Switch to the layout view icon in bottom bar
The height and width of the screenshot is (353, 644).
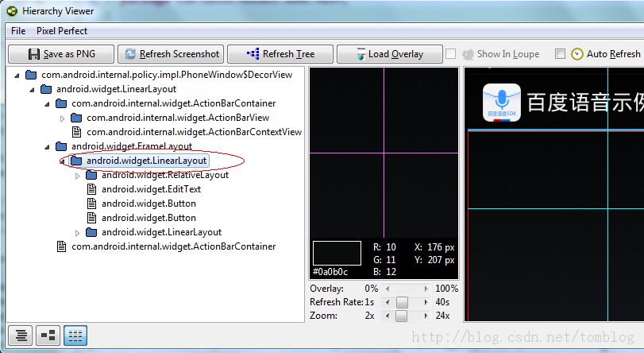pyautogui.click(x=48, y=336)
